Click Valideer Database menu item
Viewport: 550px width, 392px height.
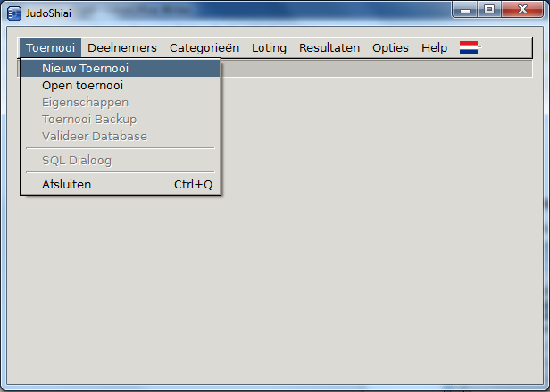click(94, 137)
